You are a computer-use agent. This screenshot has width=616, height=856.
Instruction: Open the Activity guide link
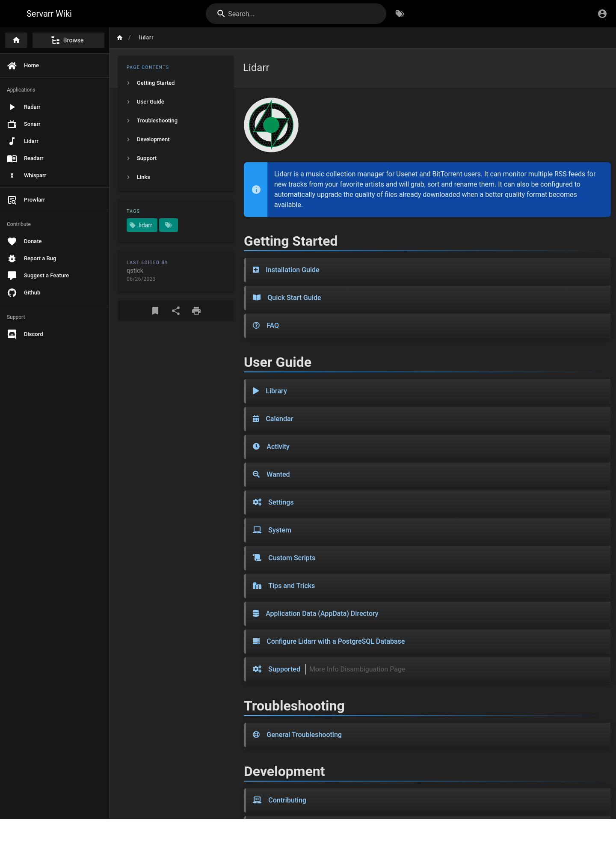pos(278,447)
